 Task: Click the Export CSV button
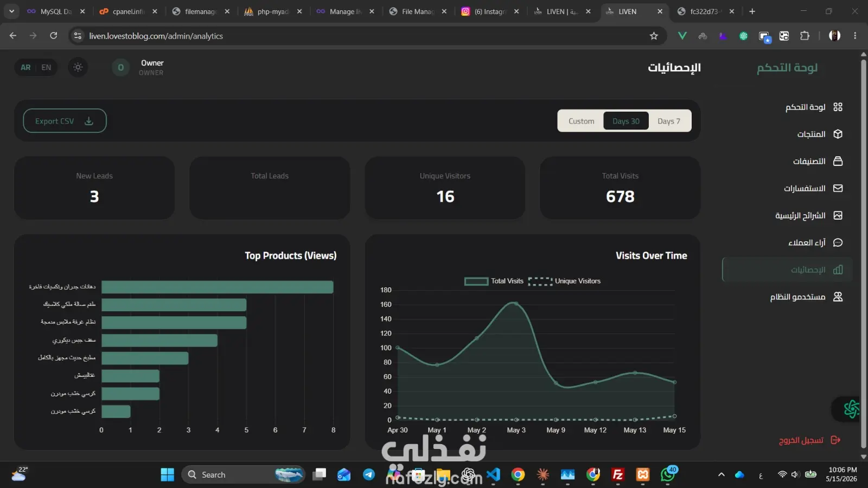[65, 121]
